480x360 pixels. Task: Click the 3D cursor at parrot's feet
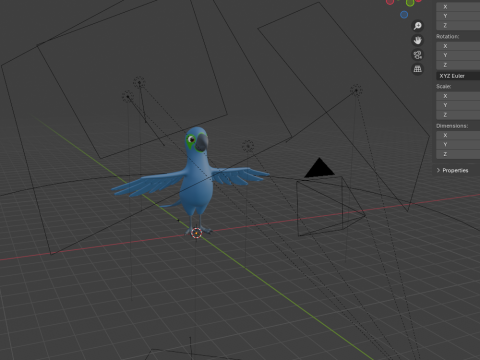click(x=197, y=233)
